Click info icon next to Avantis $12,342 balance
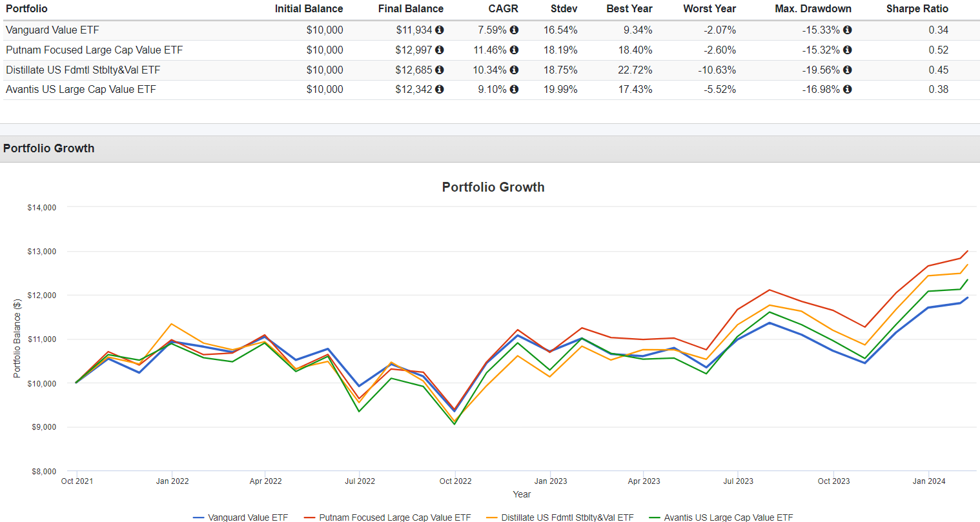 point(439,89)
